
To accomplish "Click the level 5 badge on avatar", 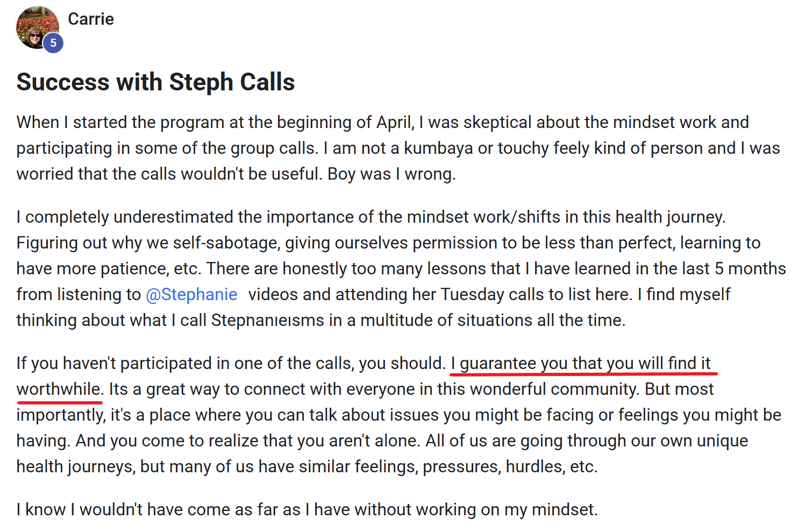I will click(53, 43).
